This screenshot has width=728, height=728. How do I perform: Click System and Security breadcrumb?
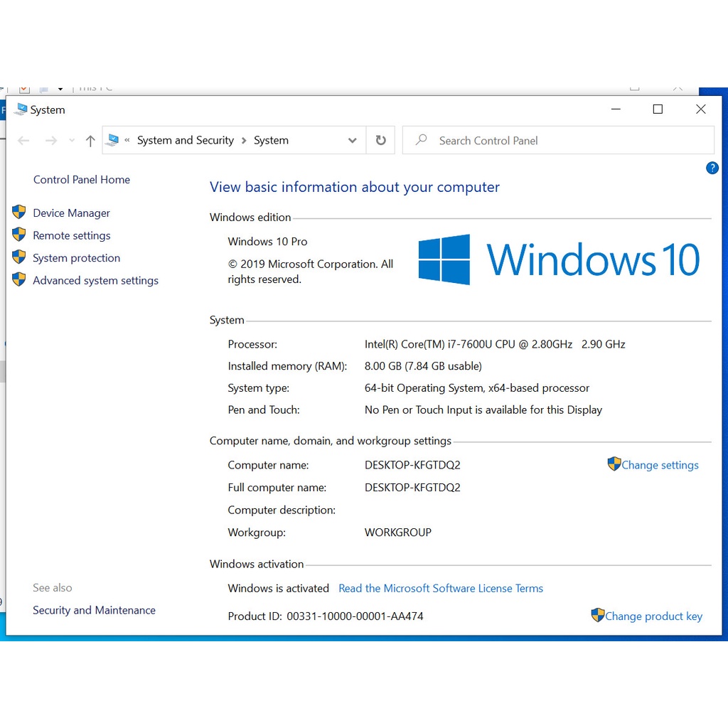(186, 140)
